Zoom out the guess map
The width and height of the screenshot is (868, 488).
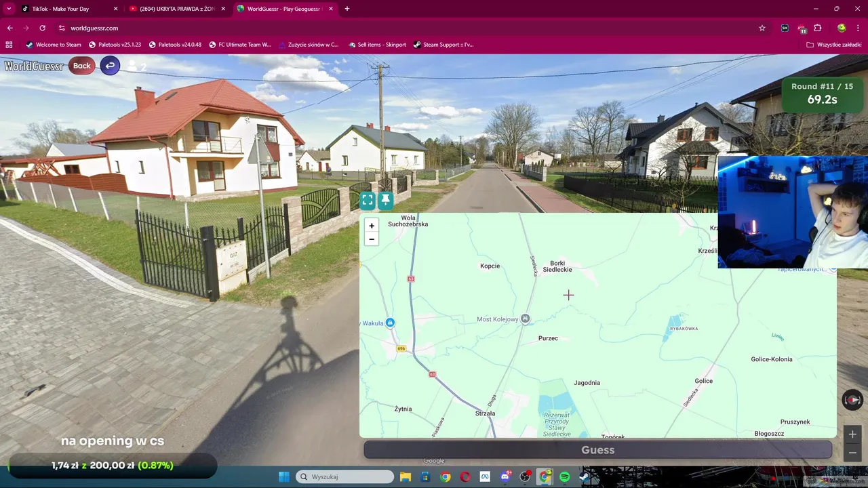371,239
